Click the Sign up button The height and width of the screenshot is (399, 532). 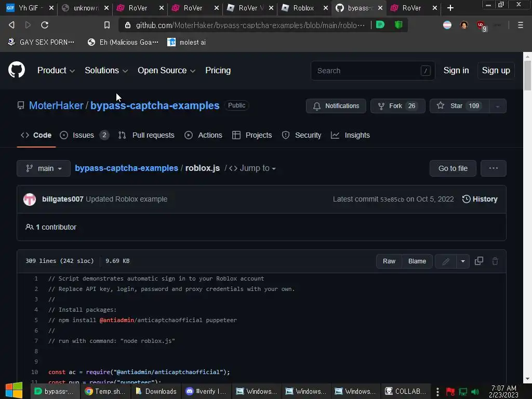pyautogui.click(x=496, y=70)
